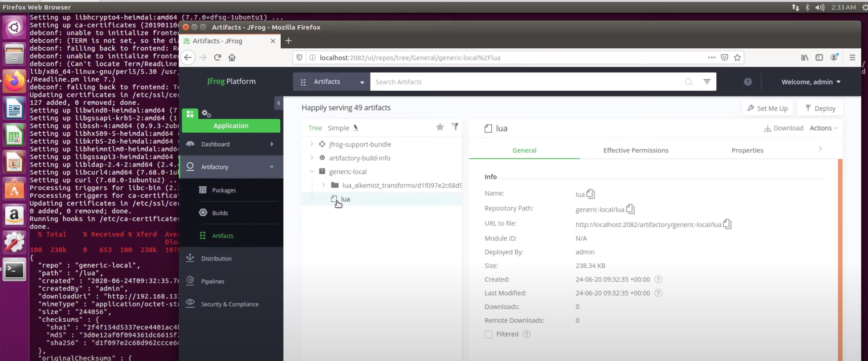This screenshot has width=868, height=361.
Task: Show more tabs chevron after Properties
Action: (x=820, y=149)
